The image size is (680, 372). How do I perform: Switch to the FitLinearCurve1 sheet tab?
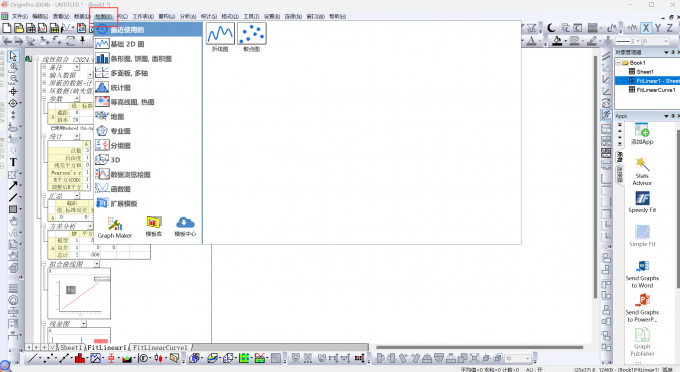[160, 347]
